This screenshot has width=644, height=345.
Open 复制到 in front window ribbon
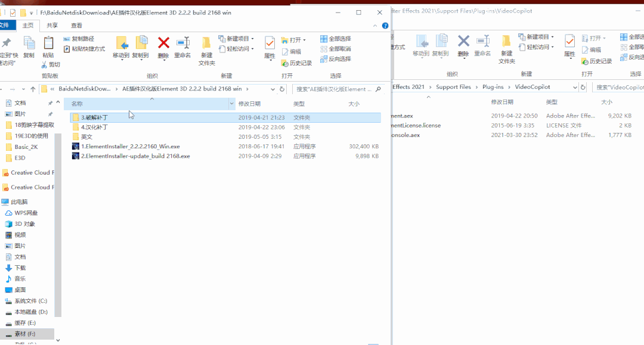141,48
